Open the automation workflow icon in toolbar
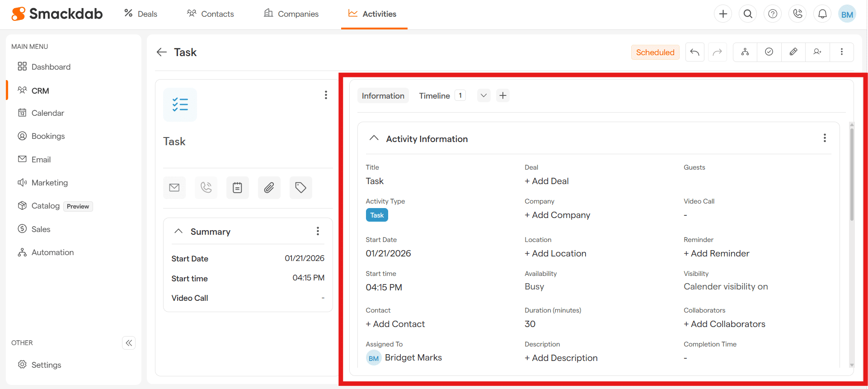Screen dimensions: 868x389 pyautogui.click(x=745, y=52)
